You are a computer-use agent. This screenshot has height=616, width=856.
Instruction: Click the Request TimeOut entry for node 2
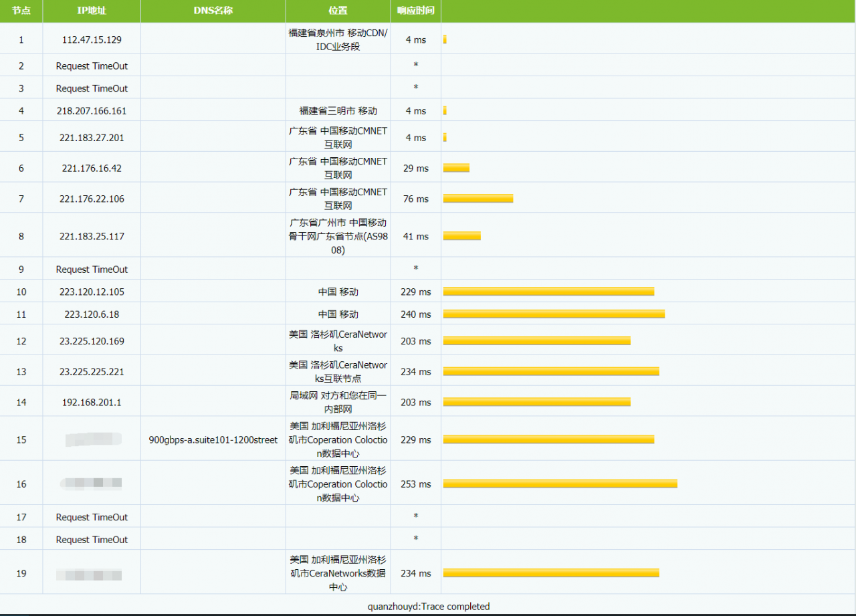pyautogui.click(x=91, y=66)
